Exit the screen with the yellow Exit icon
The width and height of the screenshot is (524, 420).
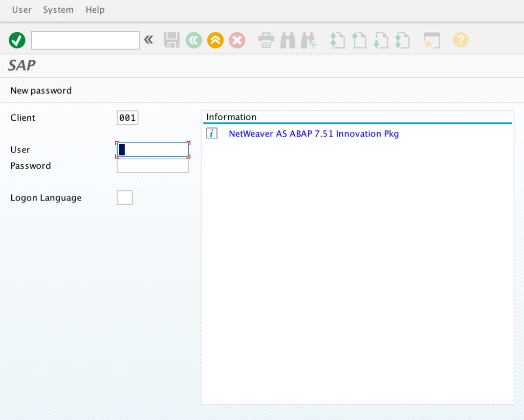coord(215,40)
